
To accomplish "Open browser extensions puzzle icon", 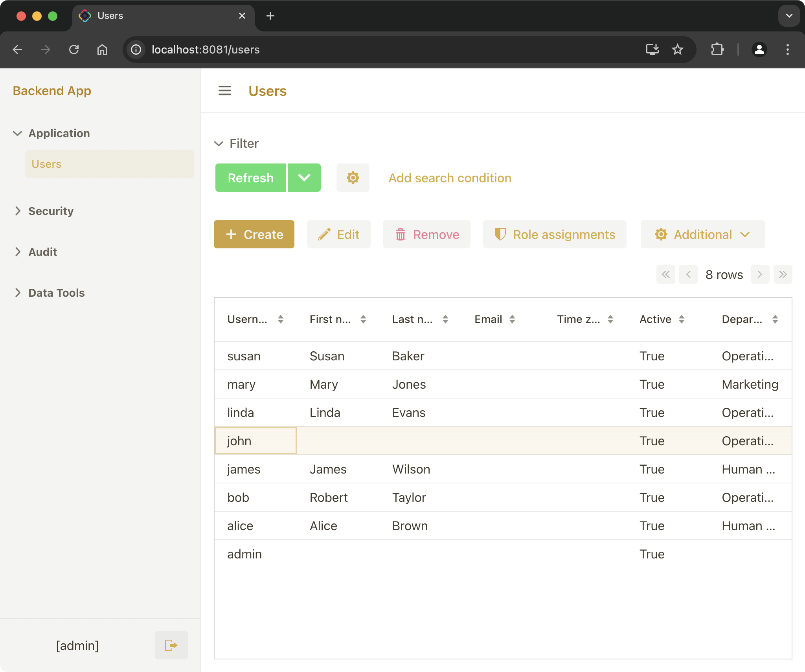I will click(717, 50).
